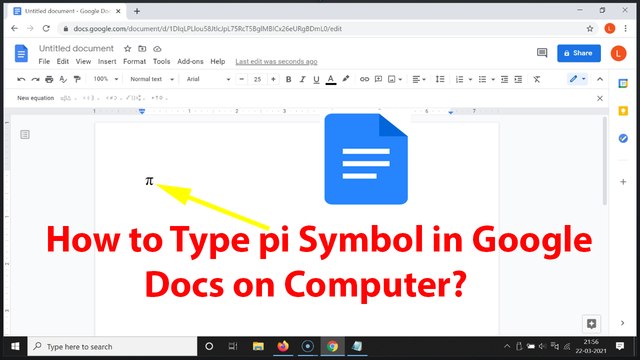The image size is (640, 360).
Task: Open the Editing mode pencil dropdown
Action: 577,79
